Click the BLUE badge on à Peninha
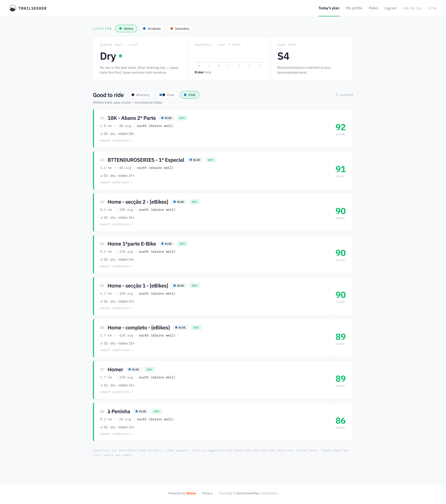This screenshot has width=446, height=504. click(141, 412)
